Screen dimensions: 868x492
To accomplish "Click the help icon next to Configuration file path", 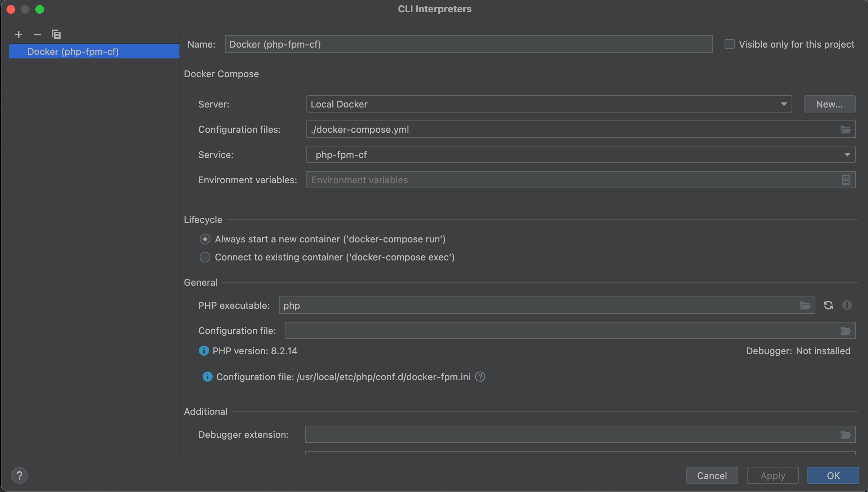I will point(481,376).
